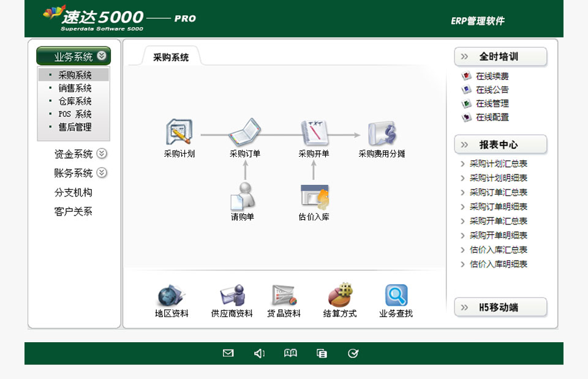Collapse the 业务系统 menu chevron
The width and height of the screenshot is (588, 379).
tap(102, 56)
